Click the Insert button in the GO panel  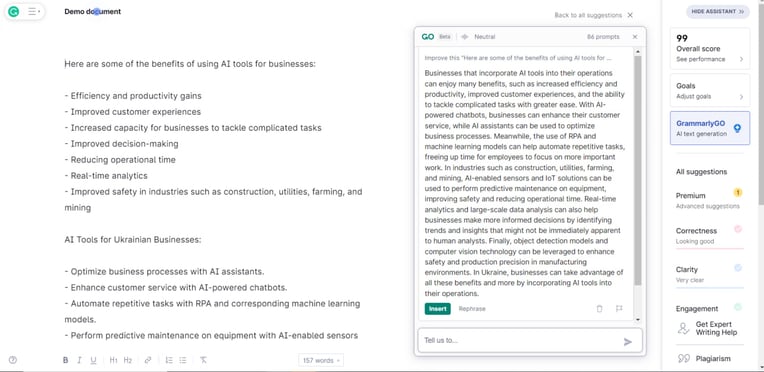coord(438,309)
